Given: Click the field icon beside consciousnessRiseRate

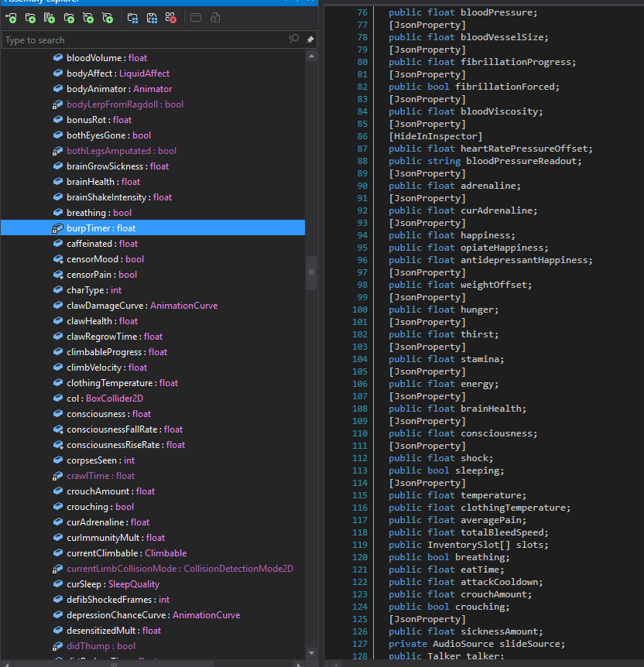Looking at the screenshot, I should (58, 444).
